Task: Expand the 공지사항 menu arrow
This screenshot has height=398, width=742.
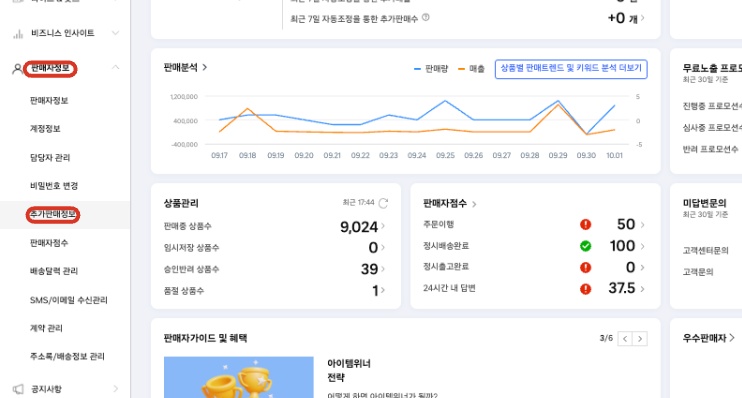Action: (116, 389)
